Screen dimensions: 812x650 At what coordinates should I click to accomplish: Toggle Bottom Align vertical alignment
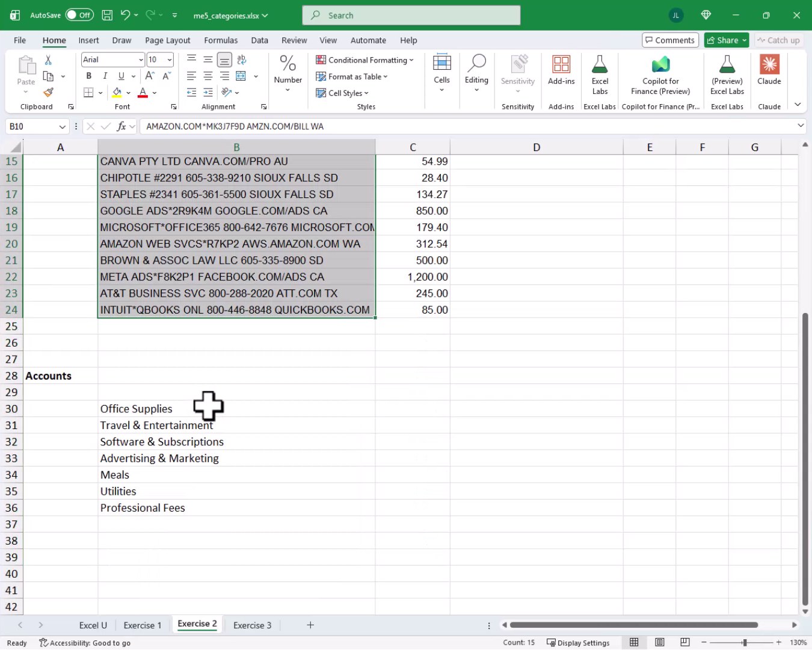pyautogui.click(x=224, y=60)
